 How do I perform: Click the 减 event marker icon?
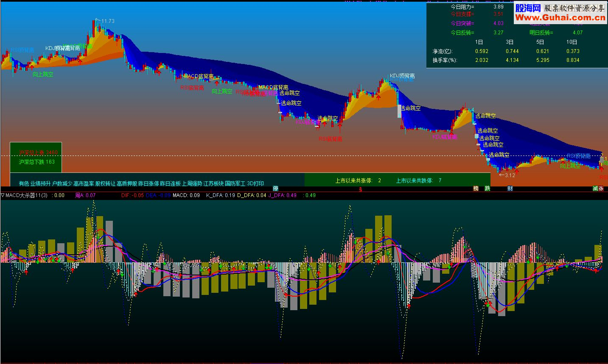(596, 189)
